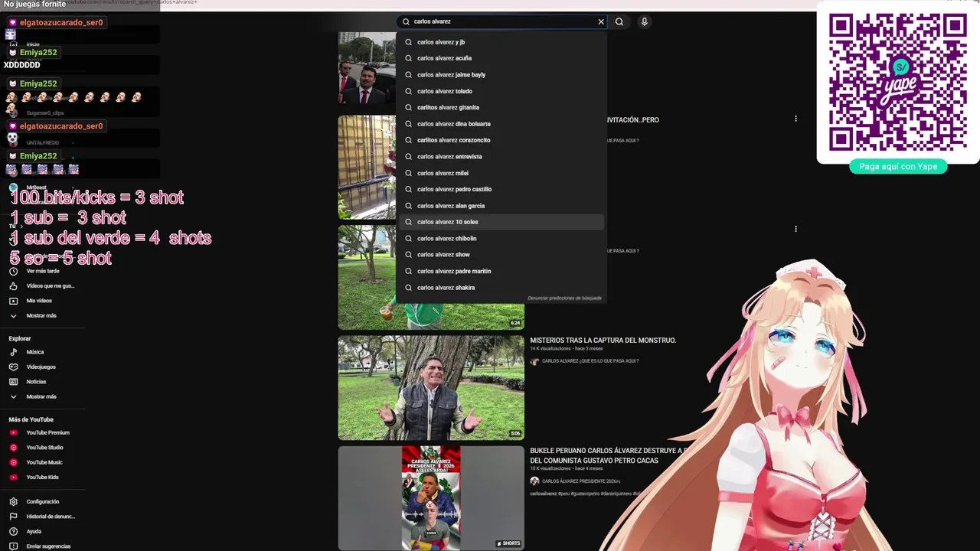Open YouTube Music
980x551 pixels.
pos(44,463)
